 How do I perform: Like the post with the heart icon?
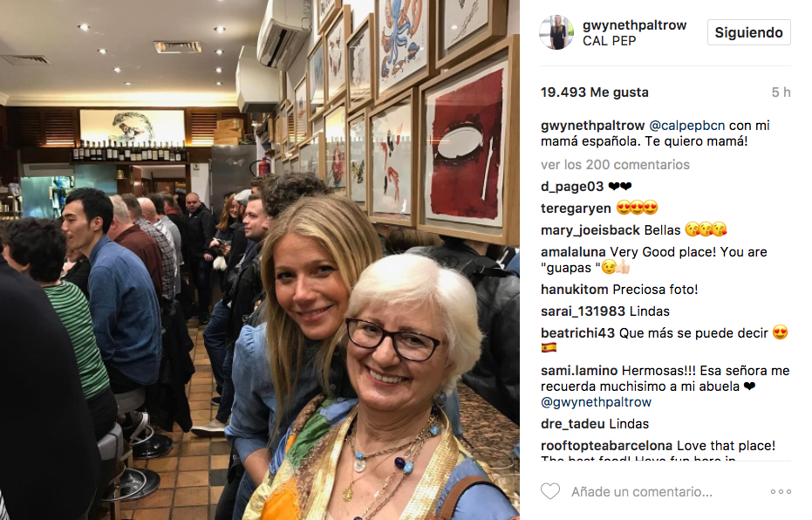click(550, 491)
